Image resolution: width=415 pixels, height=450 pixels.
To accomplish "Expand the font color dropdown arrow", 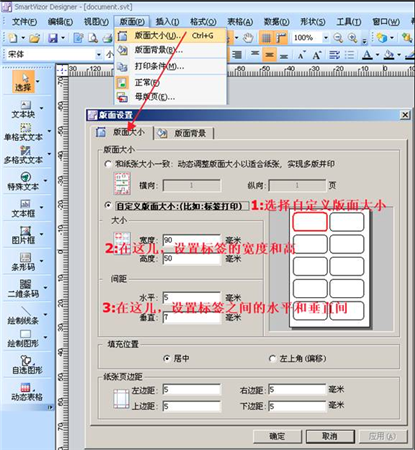I will click(x=377, y=55).
